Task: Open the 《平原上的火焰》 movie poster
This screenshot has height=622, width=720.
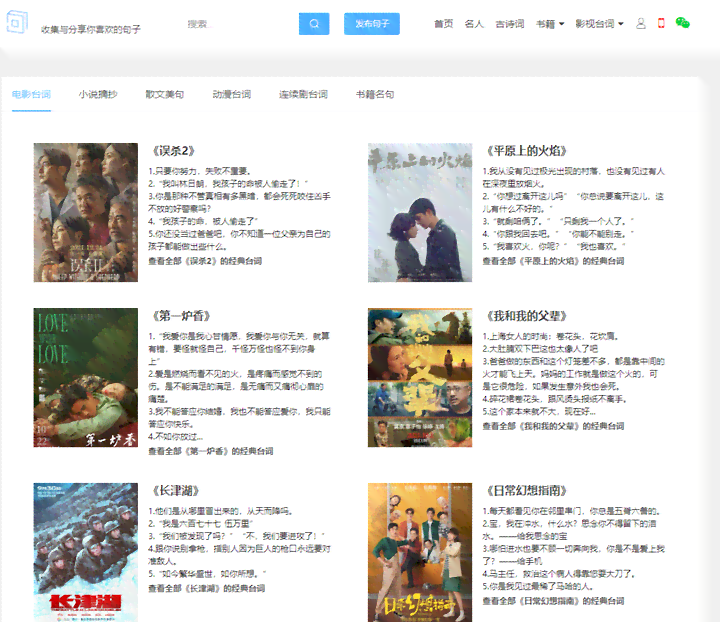Action: pyautogui.click(x=420, y=213)
